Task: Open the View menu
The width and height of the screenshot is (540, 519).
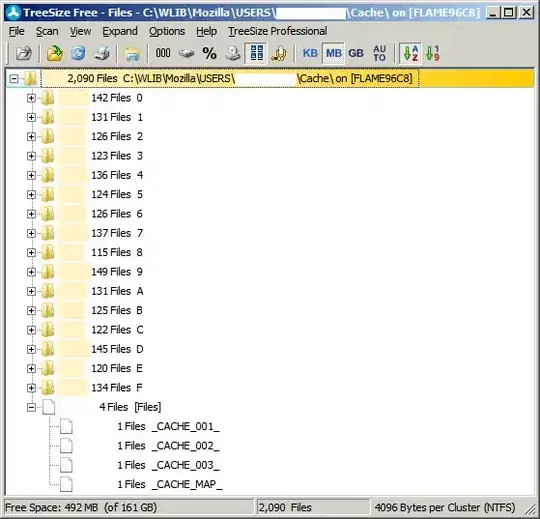Action: click(81, 31)
